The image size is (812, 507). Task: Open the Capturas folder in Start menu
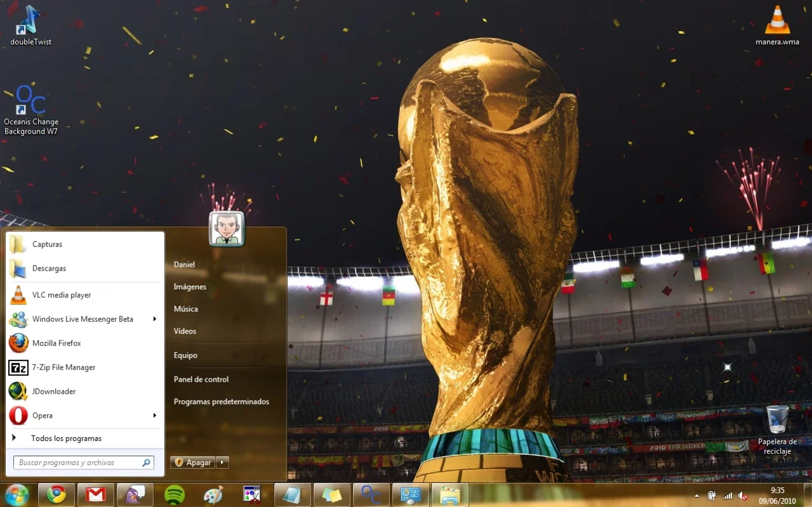85,244
